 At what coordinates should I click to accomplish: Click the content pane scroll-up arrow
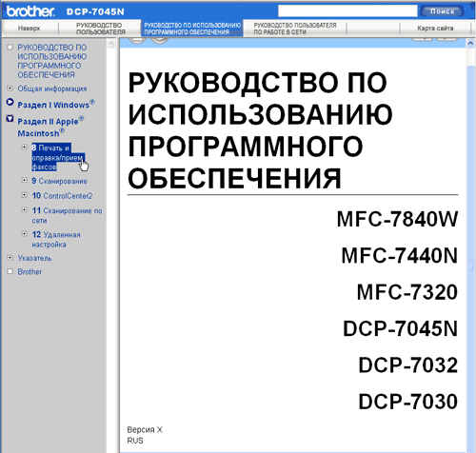[470, 43]
